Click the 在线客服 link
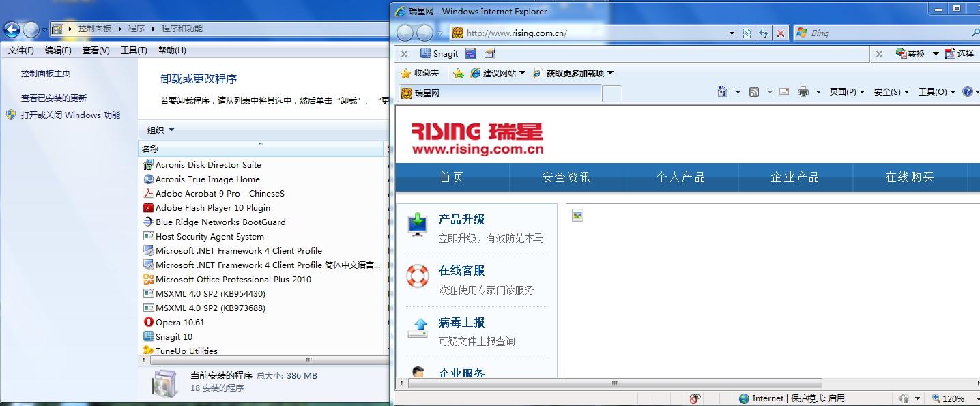 click(x=461, y=270)
